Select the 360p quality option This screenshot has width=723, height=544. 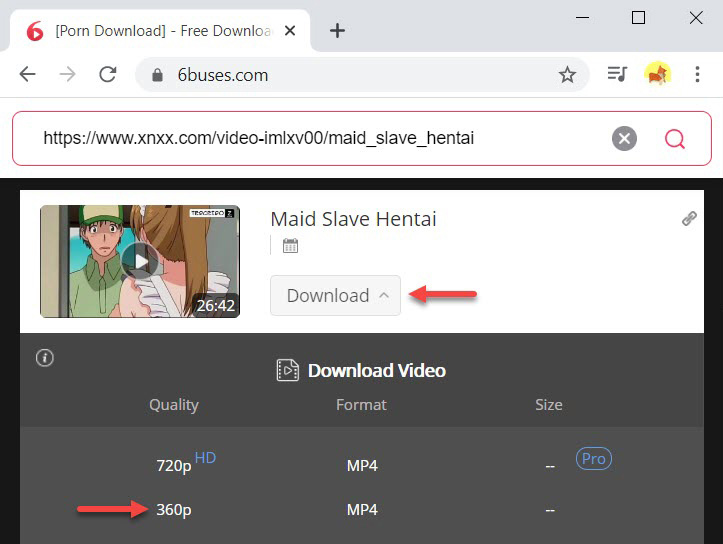(x=173, y=509)
